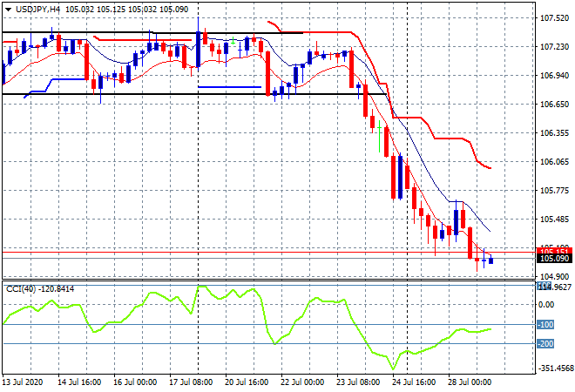Image resolution: width=575 pixels, height=392 pixels.
Task: Click the USDJPY,H4 chart title text
Action: 37,10
